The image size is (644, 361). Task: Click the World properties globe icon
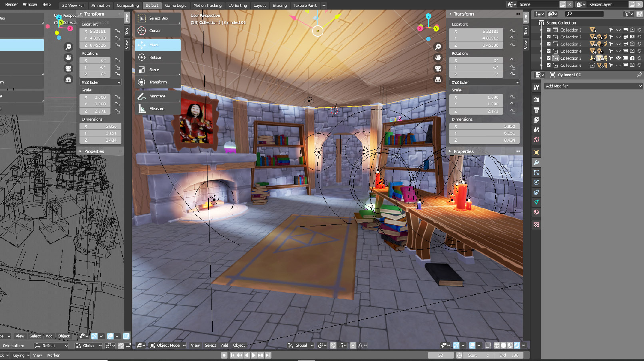(x=536, y=140)
